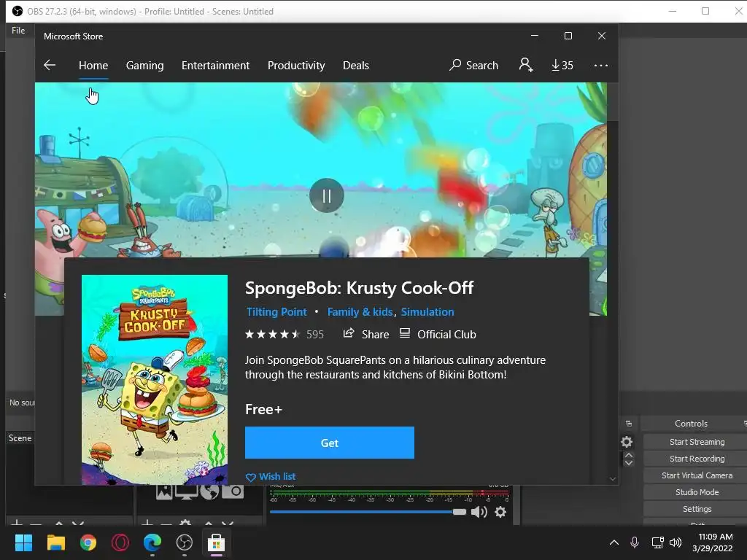
Task: Add the game to Wish list
Action: click(271, 477)
